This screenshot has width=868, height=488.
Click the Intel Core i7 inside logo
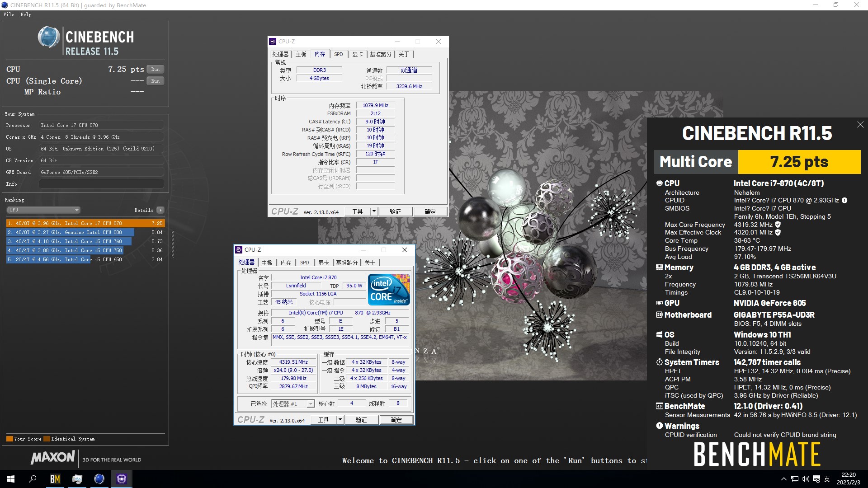pyautogui.click(x=389, y=289)
